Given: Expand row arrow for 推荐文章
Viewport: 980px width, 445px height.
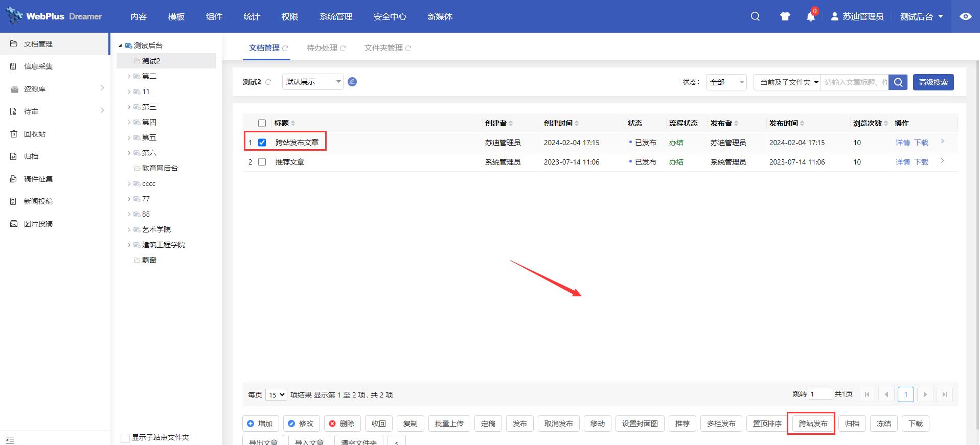Looking at the screenshot, I should [942, 161].
